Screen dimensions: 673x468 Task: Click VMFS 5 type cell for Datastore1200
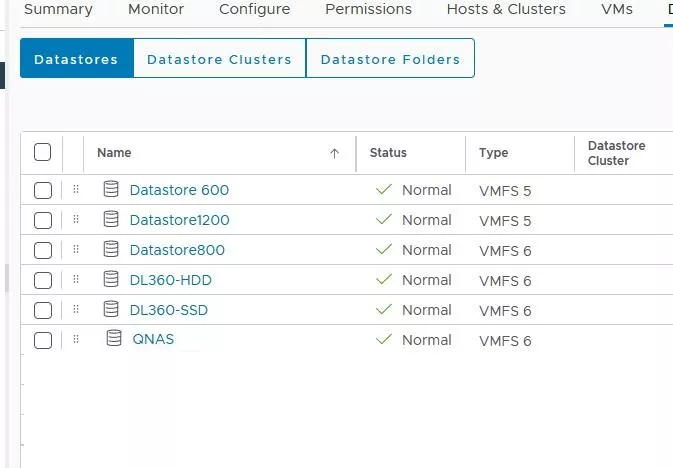tap(505, 221)
